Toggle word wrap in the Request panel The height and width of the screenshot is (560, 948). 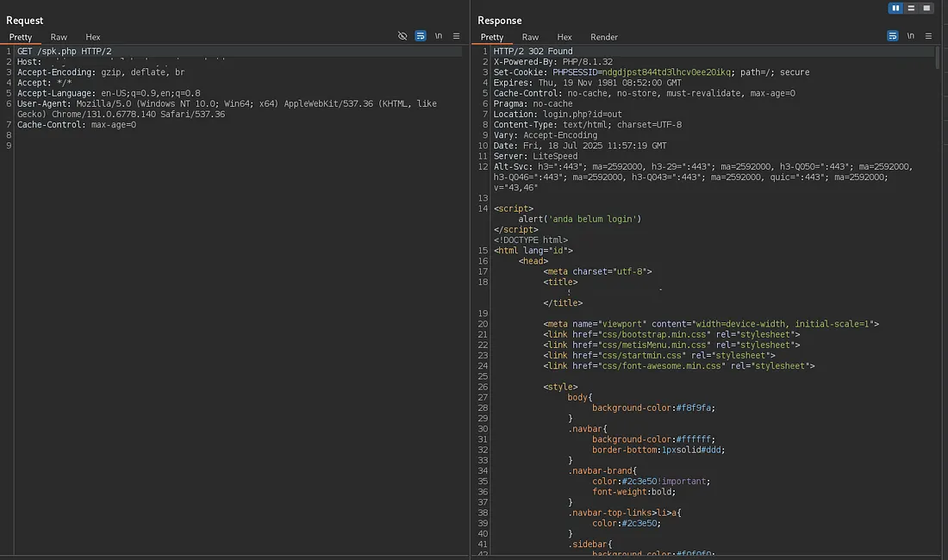click(421, 36)
